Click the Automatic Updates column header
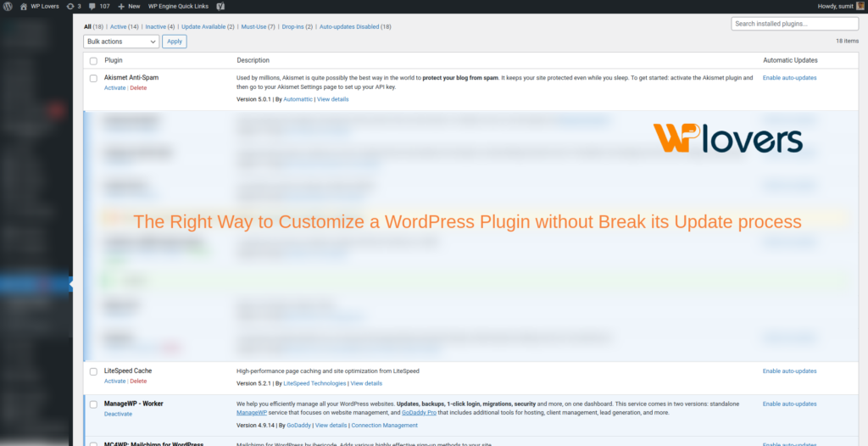The image size is (868, 446). point(790,60)
